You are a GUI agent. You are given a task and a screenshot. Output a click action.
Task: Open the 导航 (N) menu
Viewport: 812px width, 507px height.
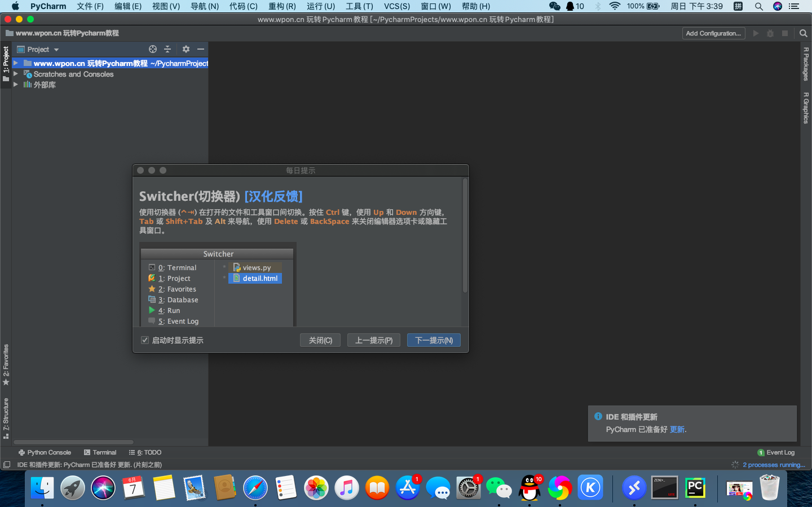205,6
